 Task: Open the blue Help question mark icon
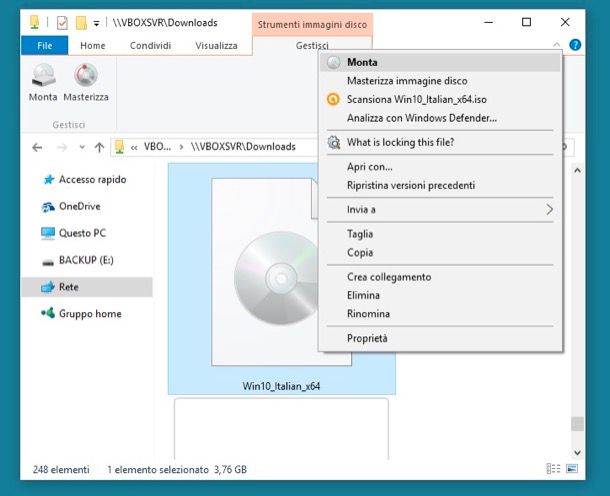click(575, 45)
